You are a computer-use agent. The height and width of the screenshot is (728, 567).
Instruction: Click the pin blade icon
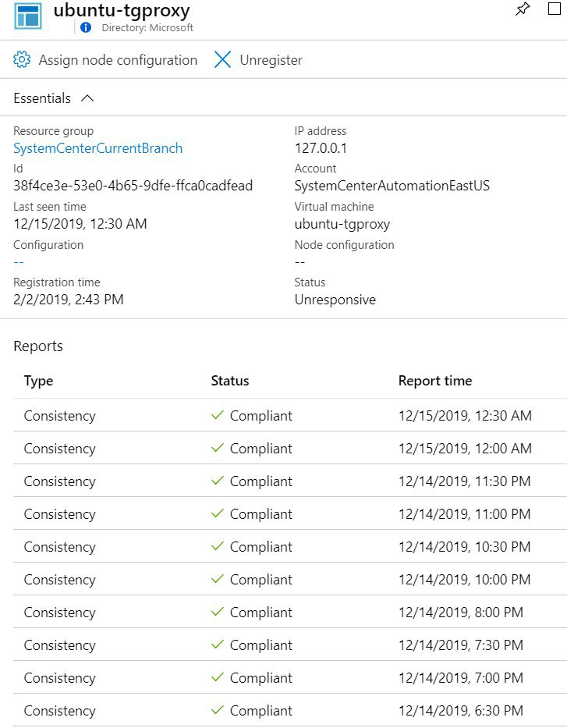point(523,9)
